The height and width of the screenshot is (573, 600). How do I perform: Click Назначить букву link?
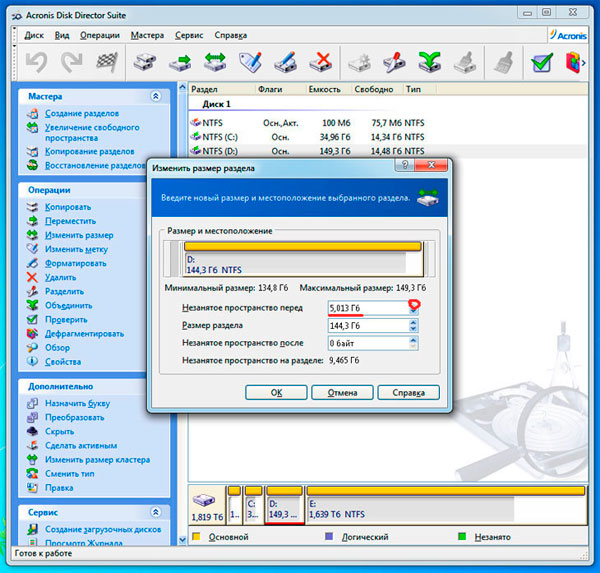click(78, 403)
